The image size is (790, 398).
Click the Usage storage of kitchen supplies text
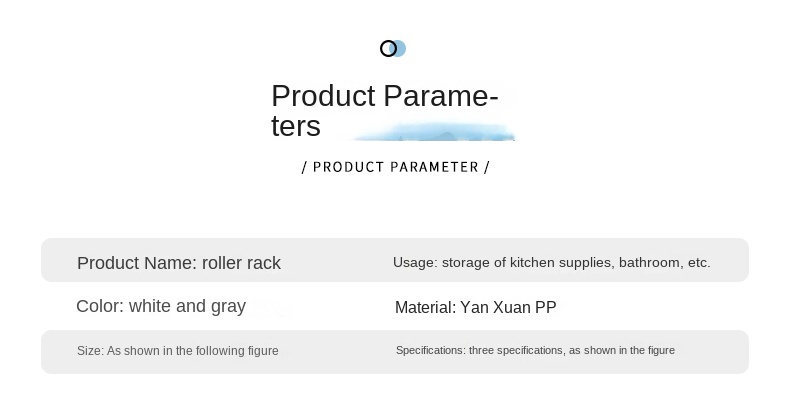(x=552, y=262)
